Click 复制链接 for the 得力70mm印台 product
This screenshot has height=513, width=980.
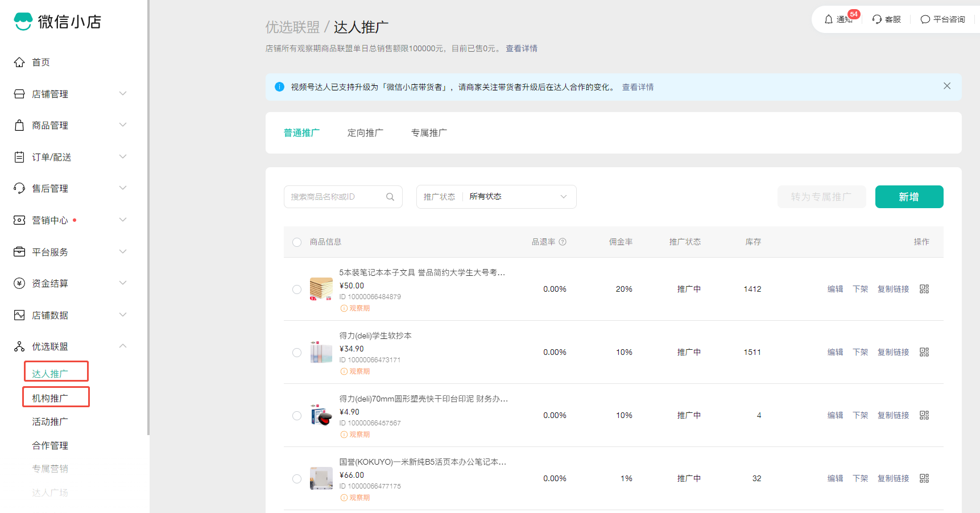(893, 415)
